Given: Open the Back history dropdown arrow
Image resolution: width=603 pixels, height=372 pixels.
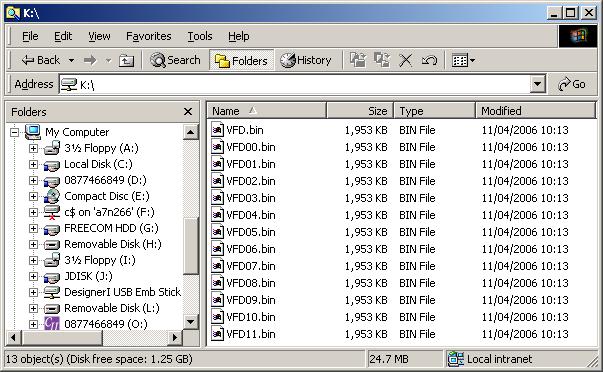Looking at the screenshot, I should click(x=71, y=60).
